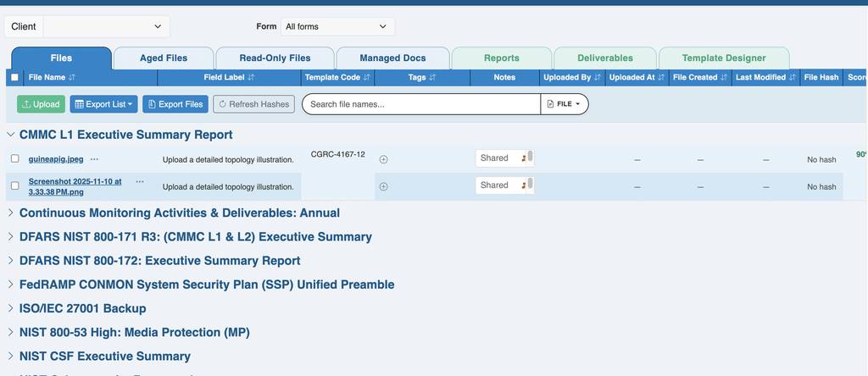The image size is (868, 376).
Task: Open Screenshot 2025-11-10 at 3.33.38 PM.png link
Action: coord(75,185)
